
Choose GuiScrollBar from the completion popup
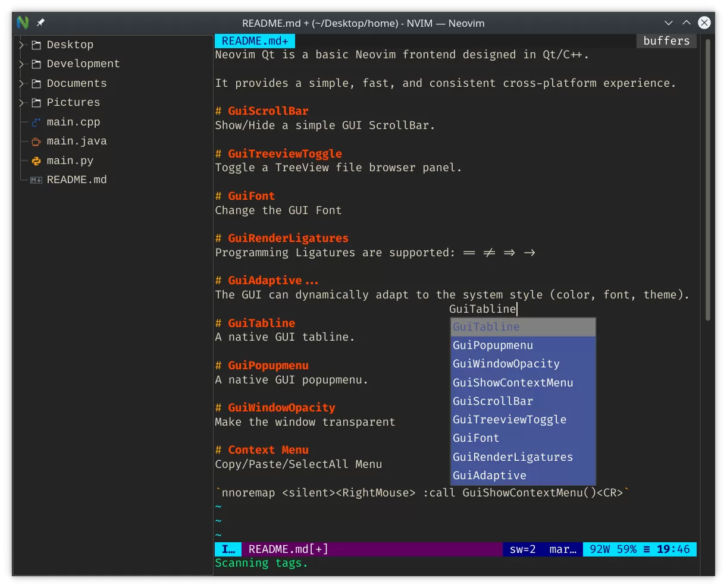click(x=493, y=401)
